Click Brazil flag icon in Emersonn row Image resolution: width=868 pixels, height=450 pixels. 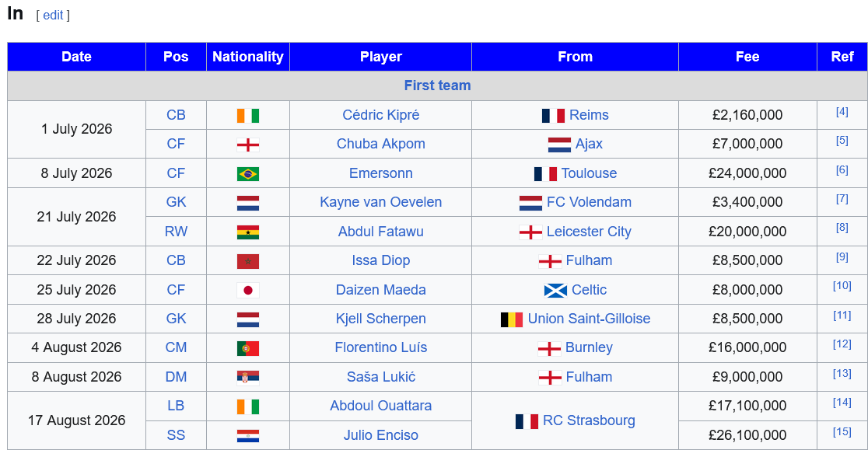point(248,174)
